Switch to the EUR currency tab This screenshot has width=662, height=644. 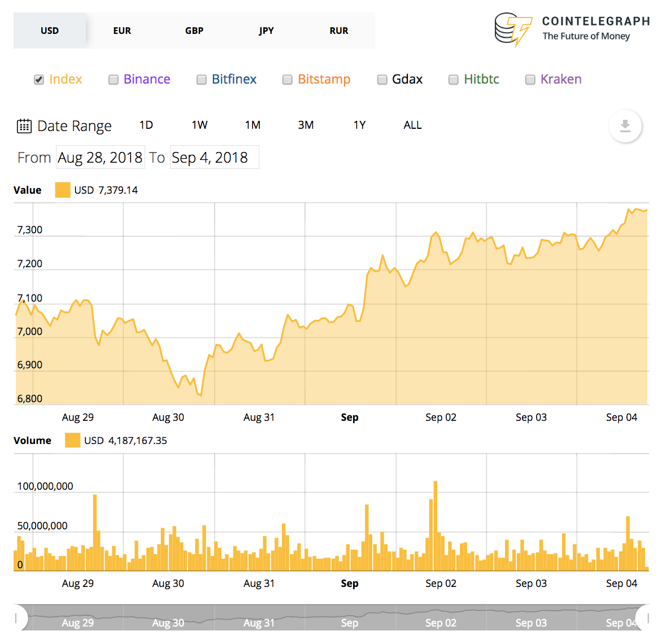tap(122, 31)
